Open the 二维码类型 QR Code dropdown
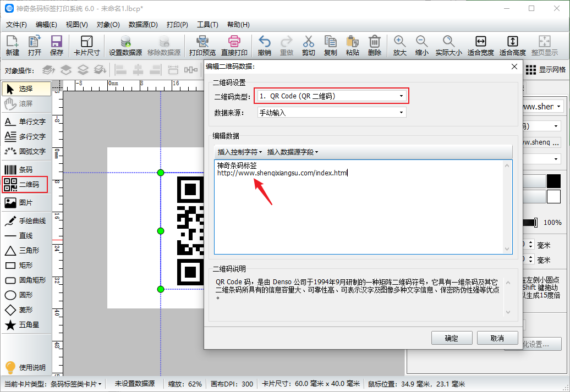This screenshot has height=392, width=570. (332, 96)
